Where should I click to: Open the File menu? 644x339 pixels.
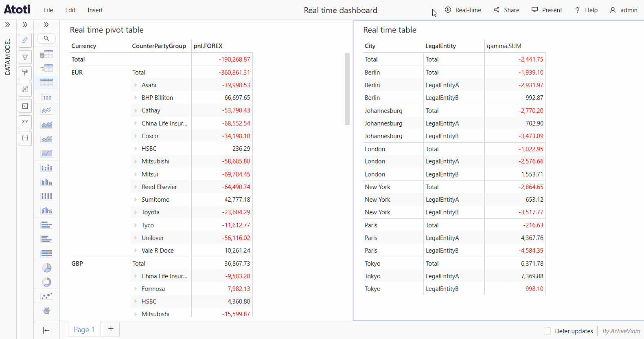tap(48, 10)
